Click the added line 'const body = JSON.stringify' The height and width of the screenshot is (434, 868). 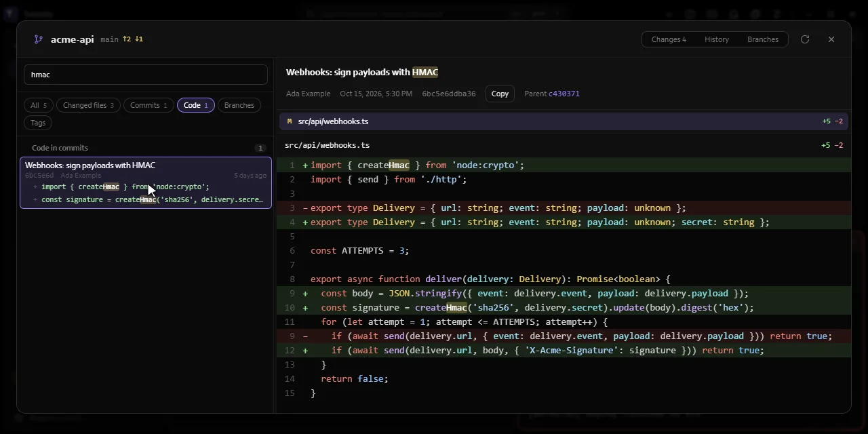pos(564,293)
